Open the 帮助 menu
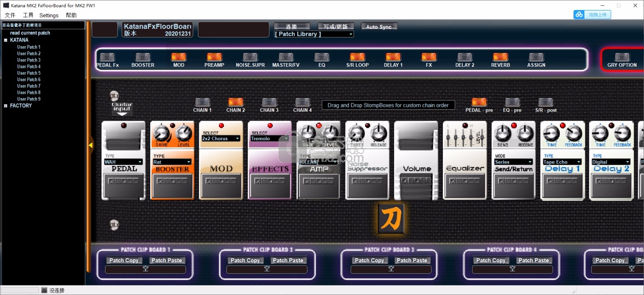Viewport: 644px width, 295px height. [71, 15]
